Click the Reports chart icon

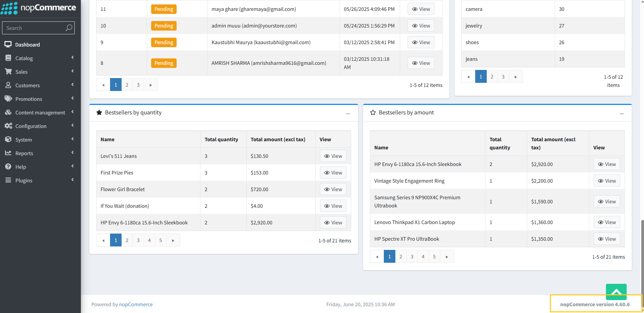(8, 153)
